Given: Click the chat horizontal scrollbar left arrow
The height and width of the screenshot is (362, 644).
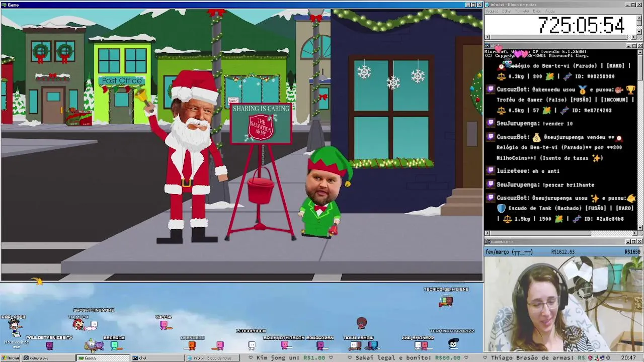Looking at the screenshot, I should [487, 233].
